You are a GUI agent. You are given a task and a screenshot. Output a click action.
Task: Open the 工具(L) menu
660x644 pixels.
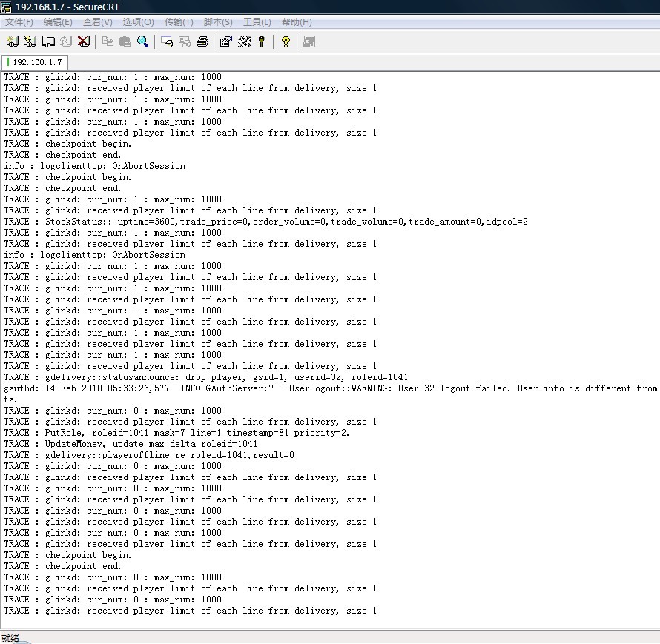[x=257, y=22]
